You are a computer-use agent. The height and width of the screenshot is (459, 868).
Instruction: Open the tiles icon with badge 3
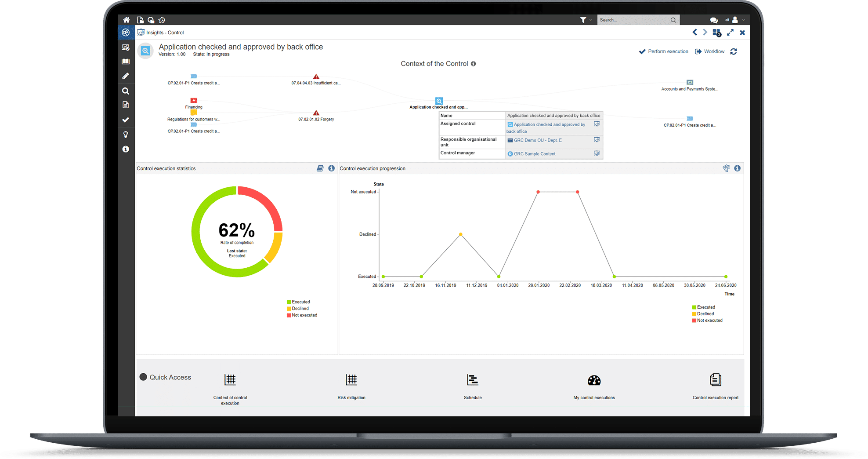tap(717, 33)
